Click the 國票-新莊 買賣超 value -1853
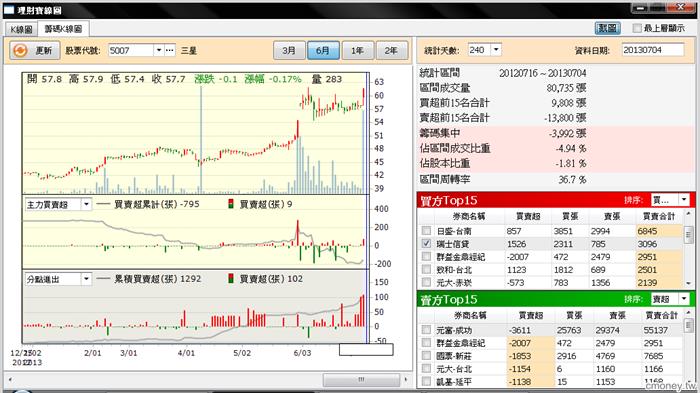The image size is (700, 393). (x=520, y=356)
